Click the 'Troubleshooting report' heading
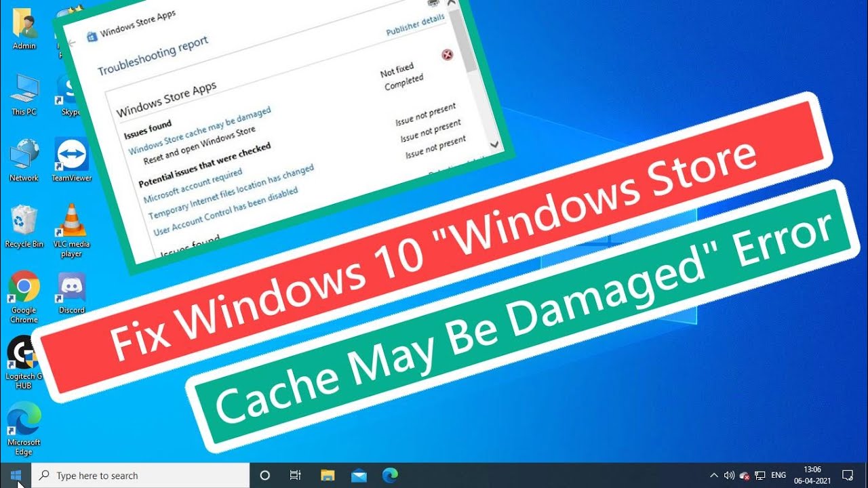This screenshot has width=868, height=488. (x=153, y=56)
